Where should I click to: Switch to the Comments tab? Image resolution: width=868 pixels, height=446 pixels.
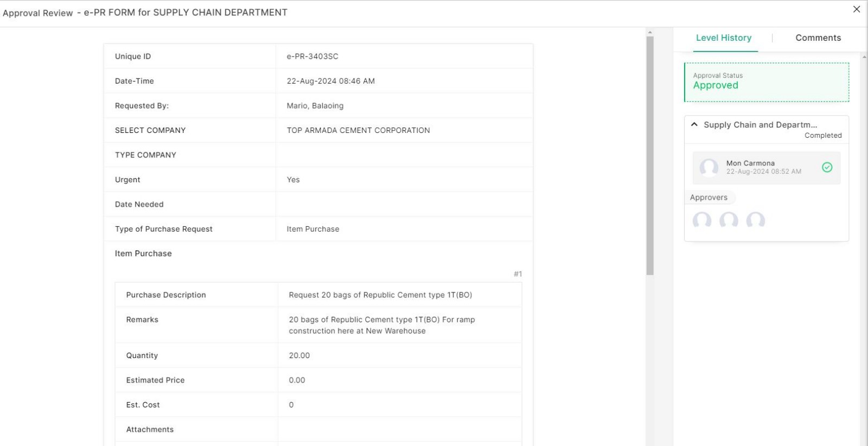(818, 38)
